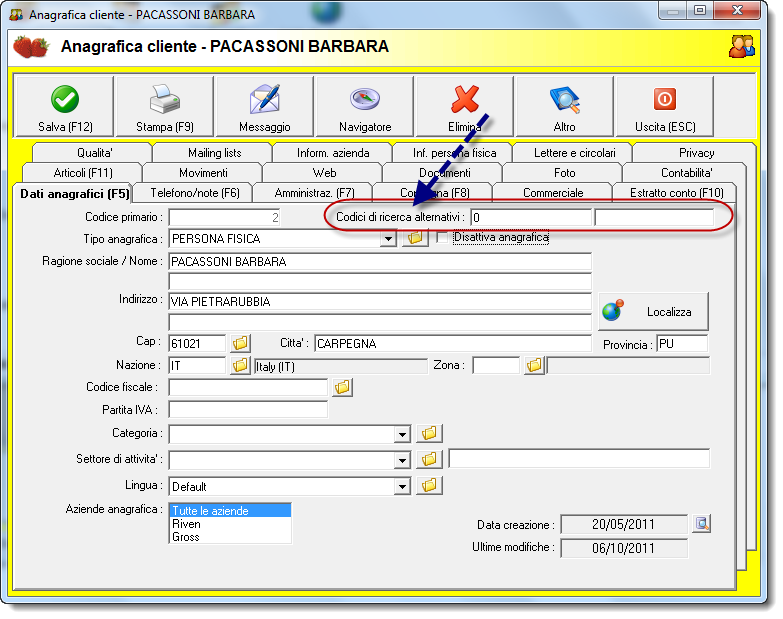Select Riven in Aziende anagrafica list
Image resolution: width=783 pixels, height=619 pixels.
(230, 524)
